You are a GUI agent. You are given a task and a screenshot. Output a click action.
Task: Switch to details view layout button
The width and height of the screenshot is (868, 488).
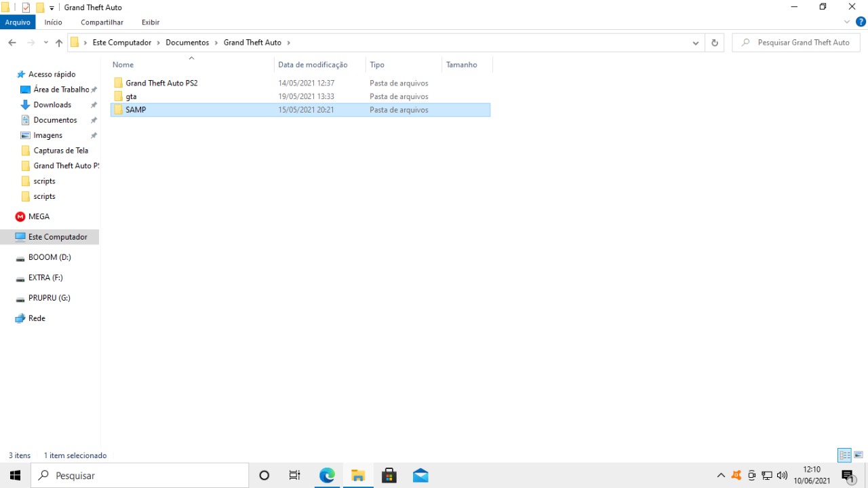coord(844,455)
